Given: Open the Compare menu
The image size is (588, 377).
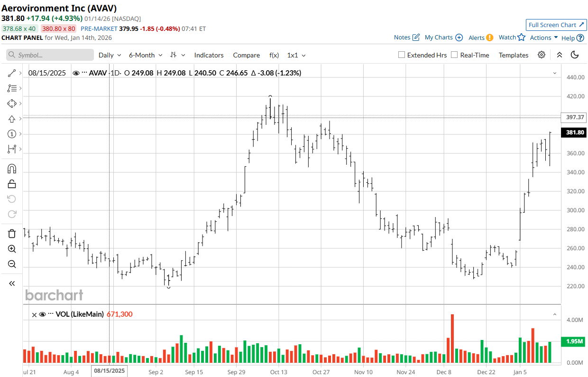Looking at the screenshot, I should coord(246,55).
